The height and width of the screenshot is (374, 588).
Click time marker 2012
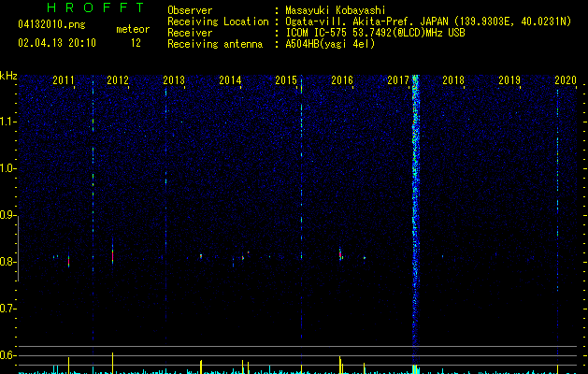point(118,80)
